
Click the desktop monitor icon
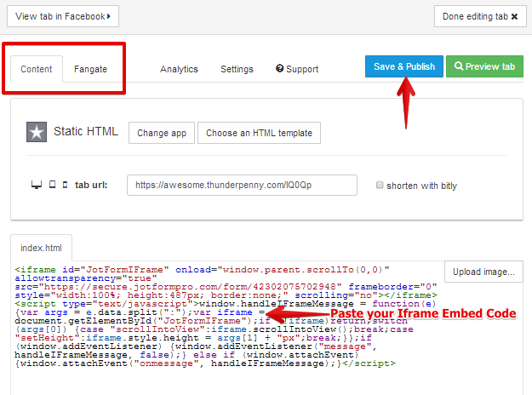click(x=36, y=185)
